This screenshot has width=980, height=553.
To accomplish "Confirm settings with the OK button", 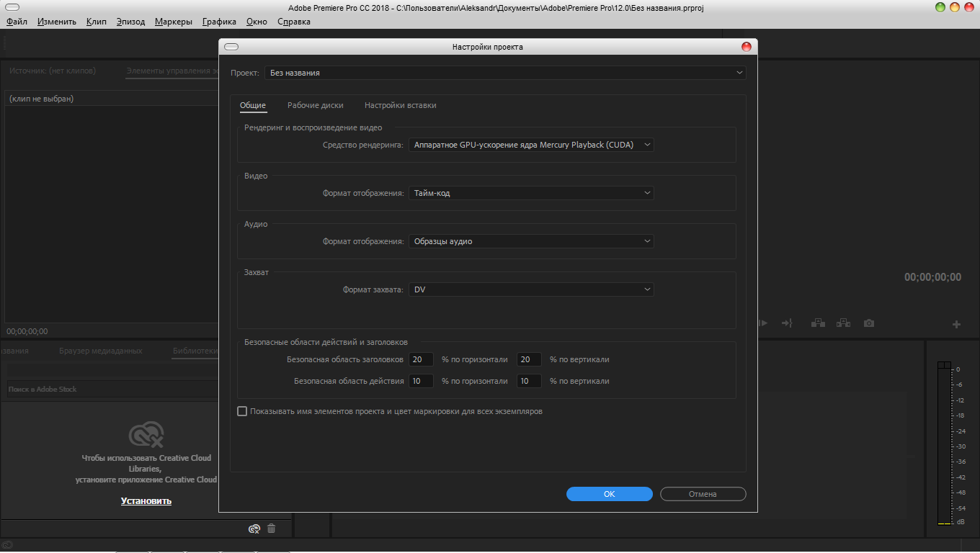I will (610, 494).
